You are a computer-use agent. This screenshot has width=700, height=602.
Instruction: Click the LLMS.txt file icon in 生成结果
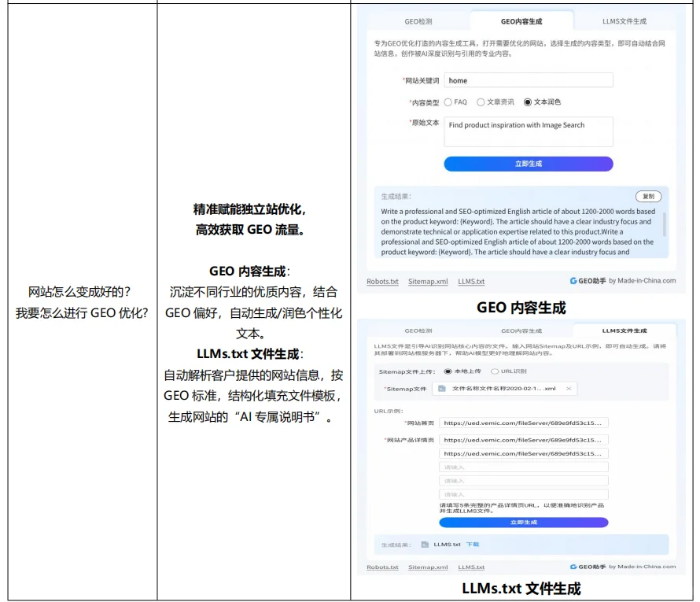[x=425, y=545]
